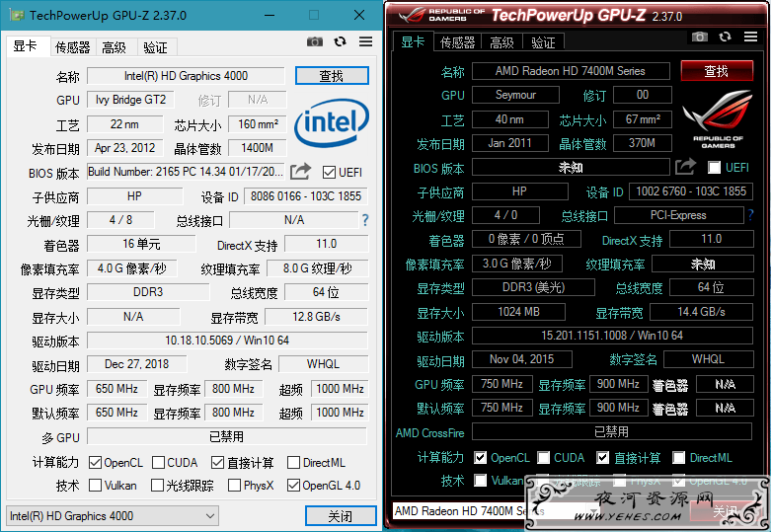This screenshot has height=532, width=771.
Task: Click 关闭 button in left window
Action: [341, 516]
